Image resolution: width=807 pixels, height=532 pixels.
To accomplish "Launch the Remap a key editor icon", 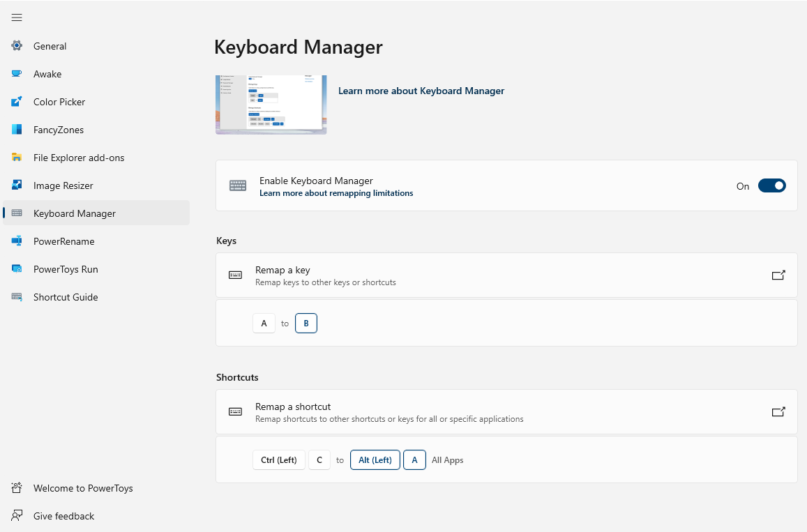I will (x=778, y=275).
